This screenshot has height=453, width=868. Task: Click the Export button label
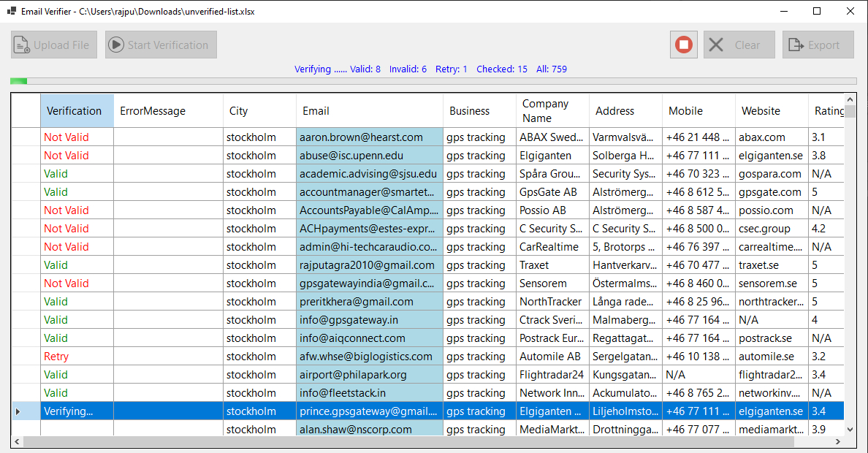click(823, 45)
